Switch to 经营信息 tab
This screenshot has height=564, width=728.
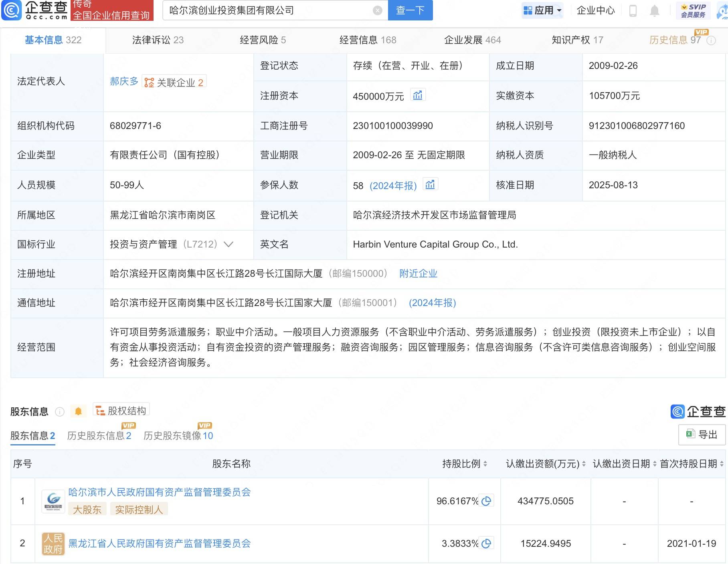tap(368, 40)
